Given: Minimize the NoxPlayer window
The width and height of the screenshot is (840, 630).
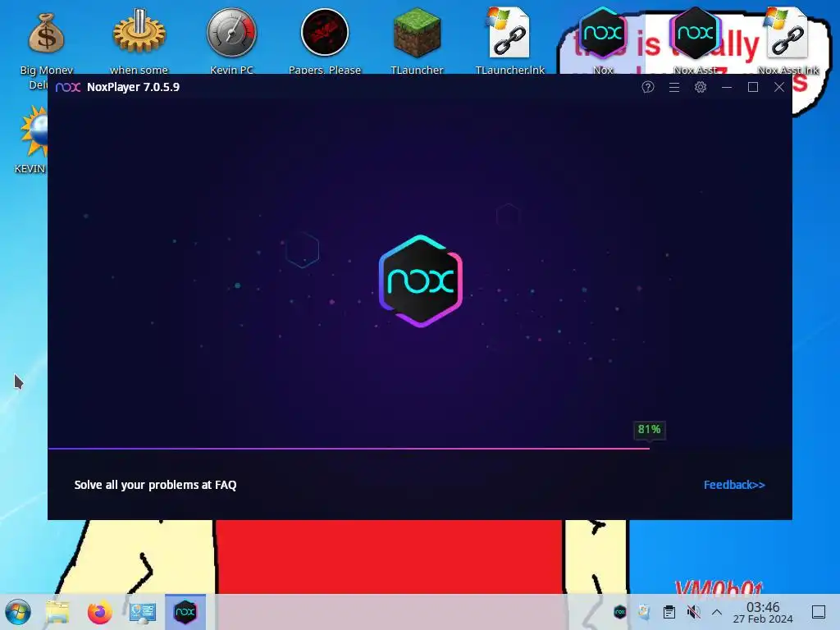Looking at the screenshot, I should 727,87.
